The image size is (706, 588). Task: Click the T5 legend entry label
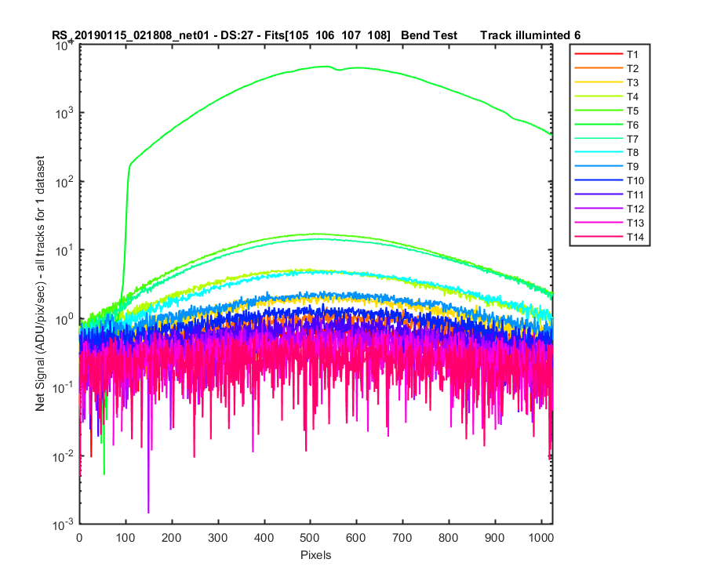point(632,111)
